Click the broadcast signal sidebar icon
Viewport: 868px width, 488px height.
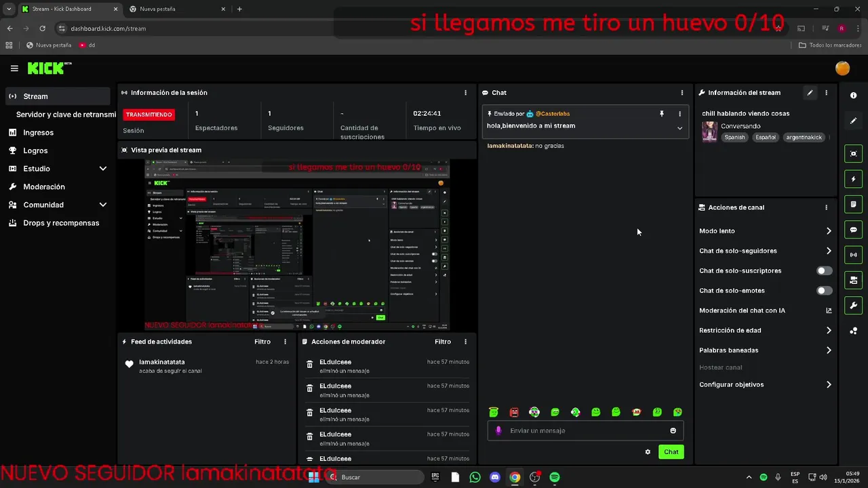tap(854, 255)
